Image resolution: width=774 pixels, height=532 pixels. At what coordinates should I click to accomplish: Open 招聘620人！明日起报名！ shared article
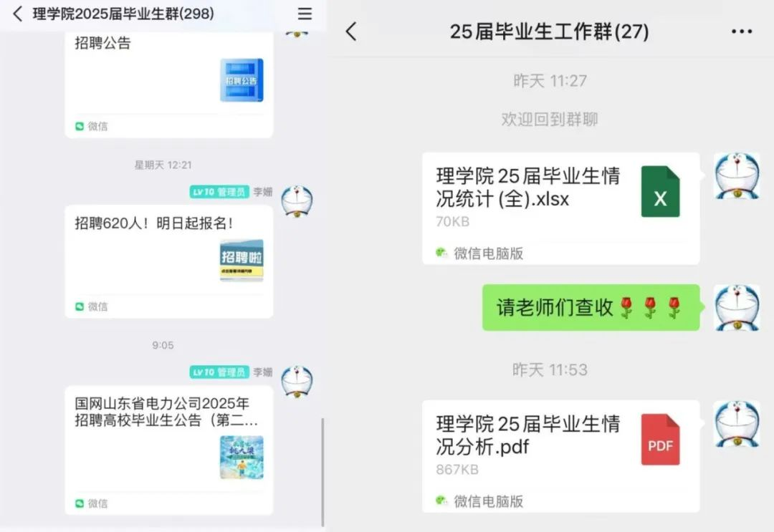point(169,261)
